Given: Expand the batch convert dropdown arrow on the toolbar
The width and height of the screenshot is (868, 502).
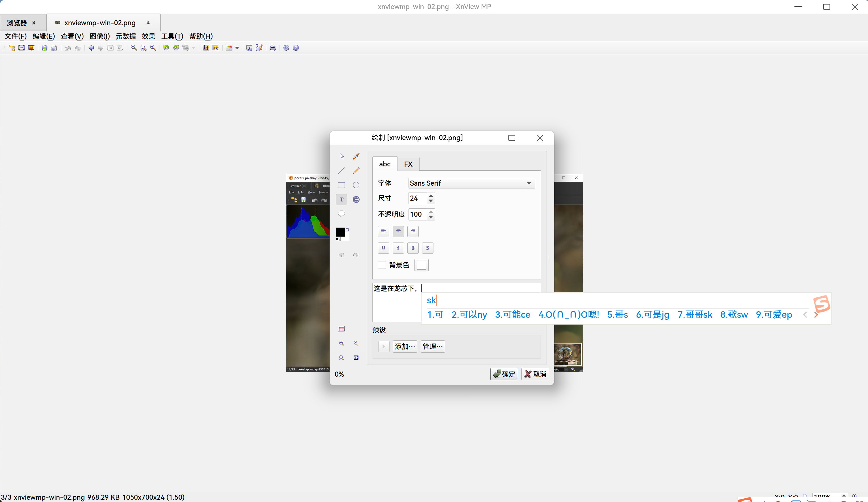Looking at the screenshot, I should tap(193, 48).
